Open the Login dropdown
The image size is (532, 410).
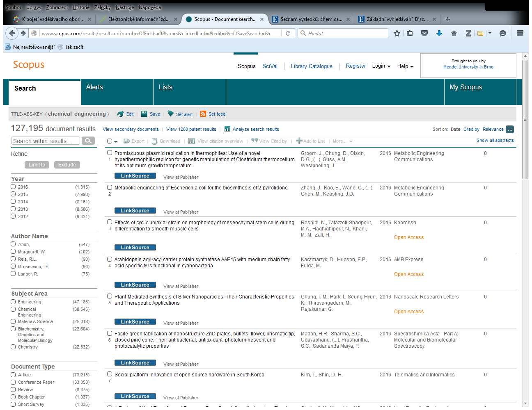coord(381,66)
